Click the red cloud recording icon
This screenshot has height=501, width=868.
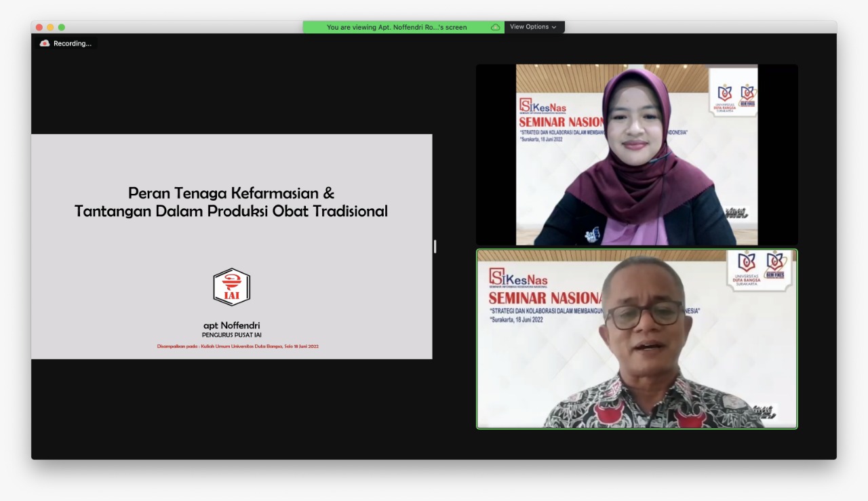pyautogui.click(x=45, y=43)
